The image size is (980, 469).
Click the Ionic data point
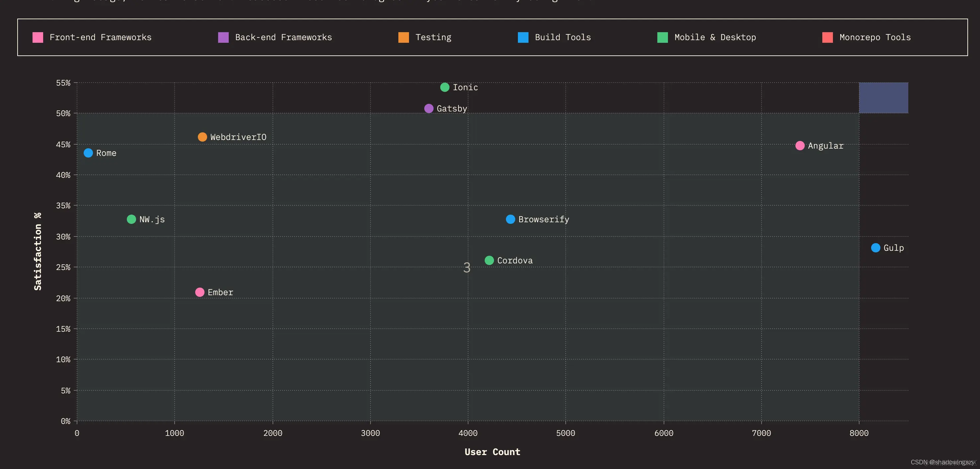pos(444,88)
